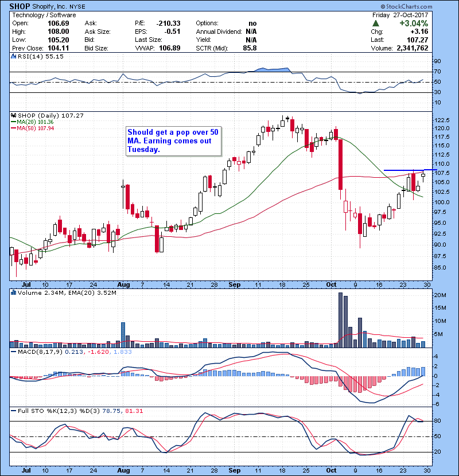459x476 pixels.
Task: Click the Volume bars icon
Action: [x=13, y=292]
